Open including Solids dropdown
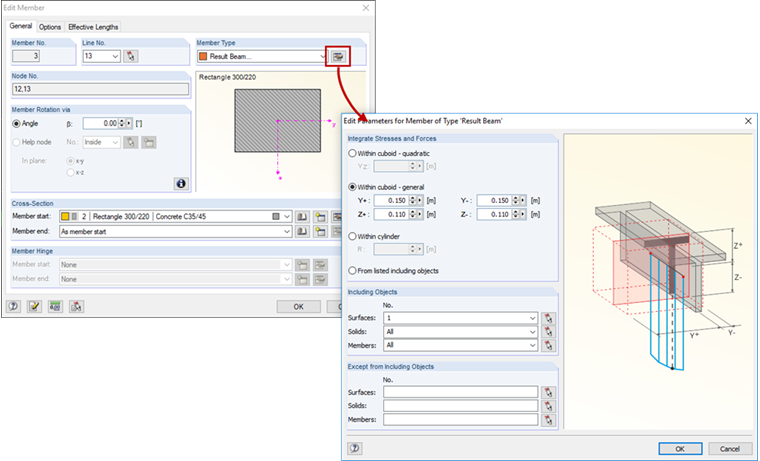 (x=533, y=332)
